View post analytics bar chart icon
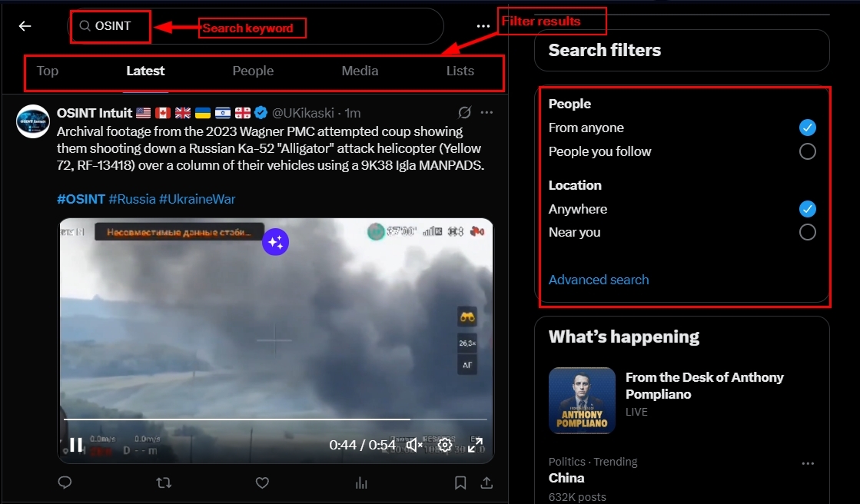 pyautogui.click(x=360, y=482)
